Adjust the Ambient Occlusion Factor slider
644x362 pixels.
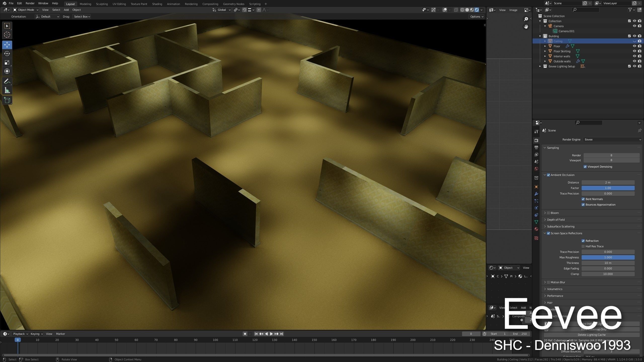pyautogui.click(x=608, y=188)
